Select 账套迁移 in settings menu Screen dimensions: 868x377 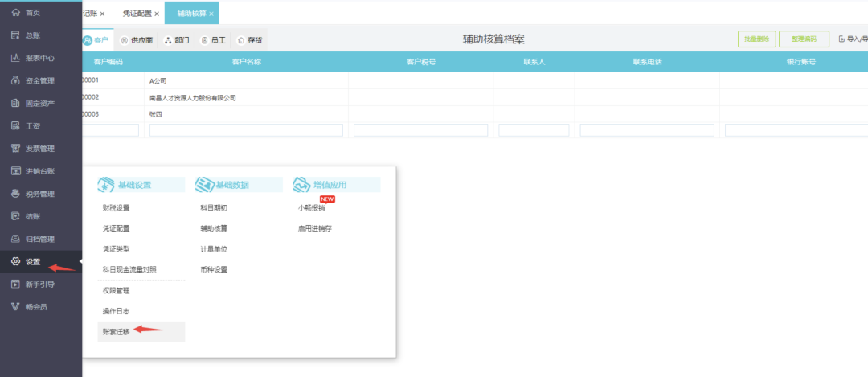117,331
